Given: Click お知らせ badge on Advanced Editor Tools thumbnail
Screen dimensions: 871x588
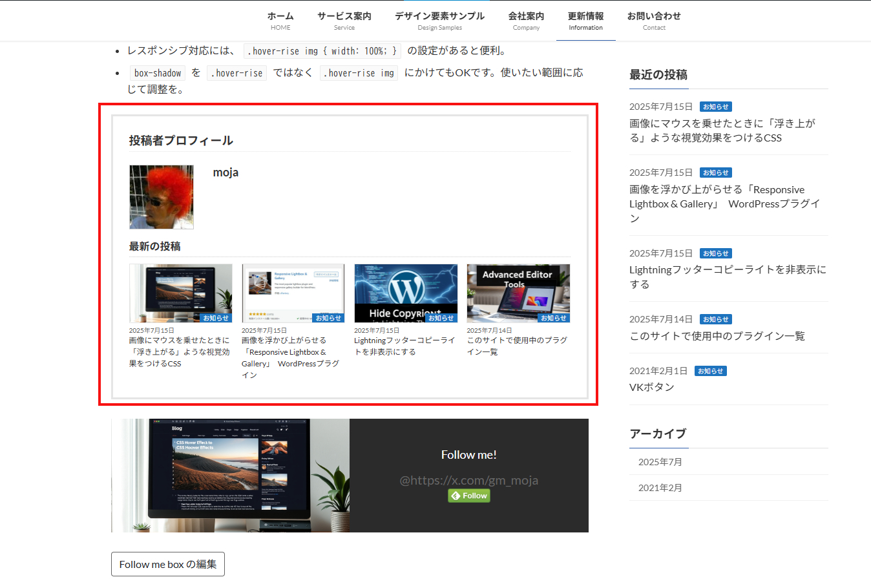Looking at the screenshot, I should (554, 318).
